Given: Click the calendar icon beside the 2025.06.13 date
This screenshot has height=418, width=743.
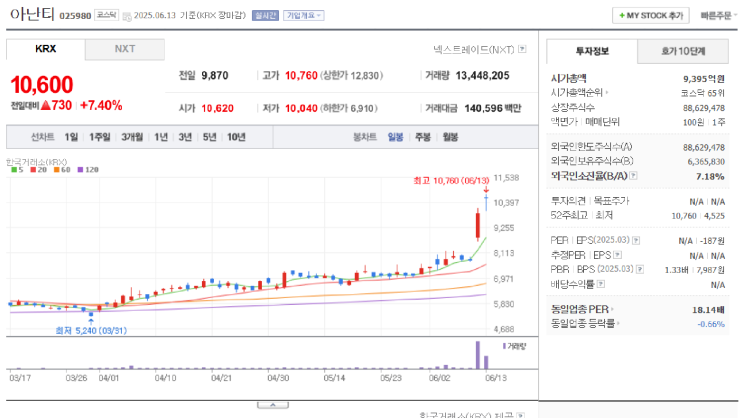Looking at the screenshot, I should [x=127, y=17].
